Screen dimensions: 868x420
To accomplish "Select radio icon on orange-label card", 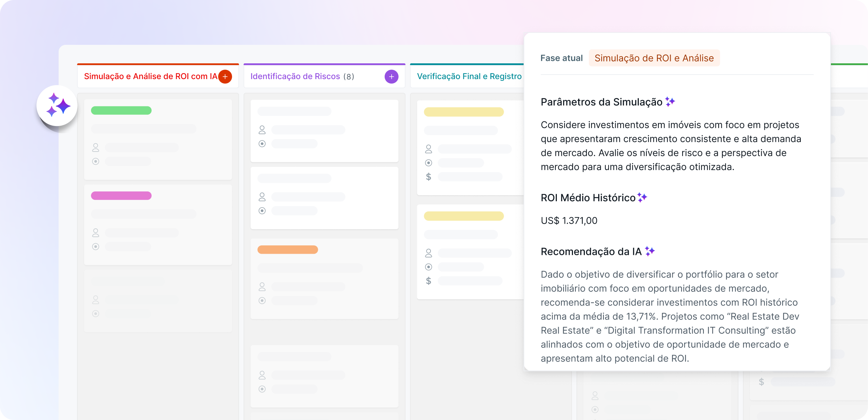I will [262, 301].
